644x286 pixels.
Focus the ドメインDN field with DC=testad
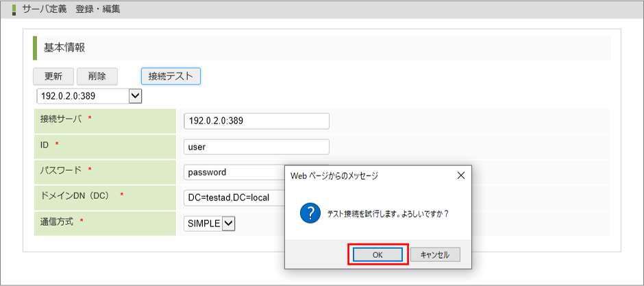234,198
